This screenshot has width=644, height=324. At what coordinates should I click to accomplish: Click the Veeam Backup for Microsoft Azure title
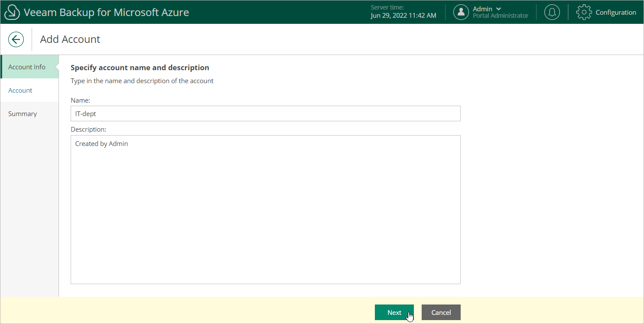tap(106, 12)
